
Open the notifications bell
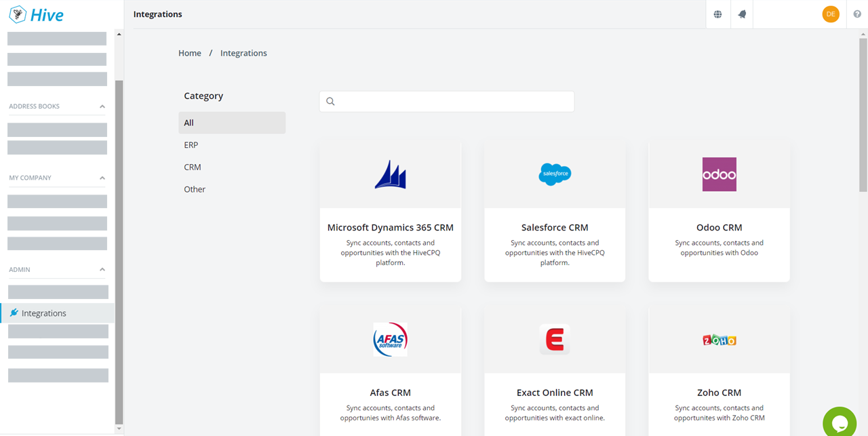click(742, 14)
